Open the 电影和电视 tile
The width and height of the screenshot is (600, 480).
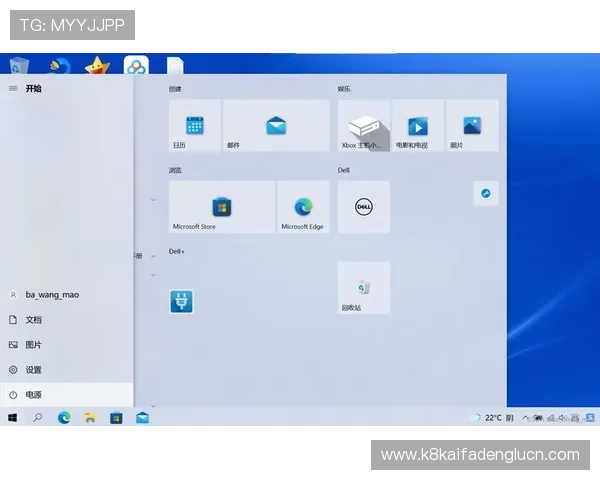(x=418, y=126)
